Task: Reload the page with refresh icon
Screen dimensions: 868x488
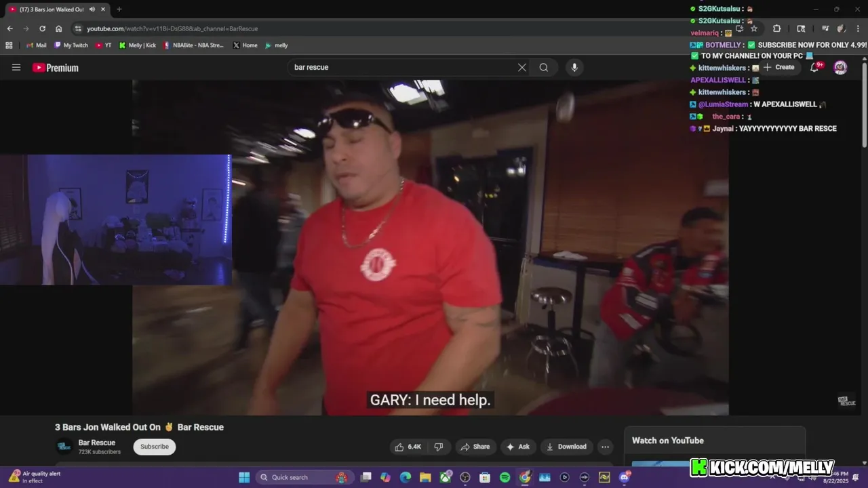Action: tap(42, 28)
